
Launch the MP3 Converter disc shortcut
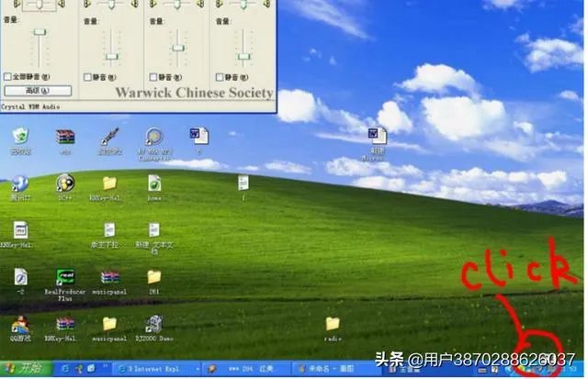tap(154, 137)
